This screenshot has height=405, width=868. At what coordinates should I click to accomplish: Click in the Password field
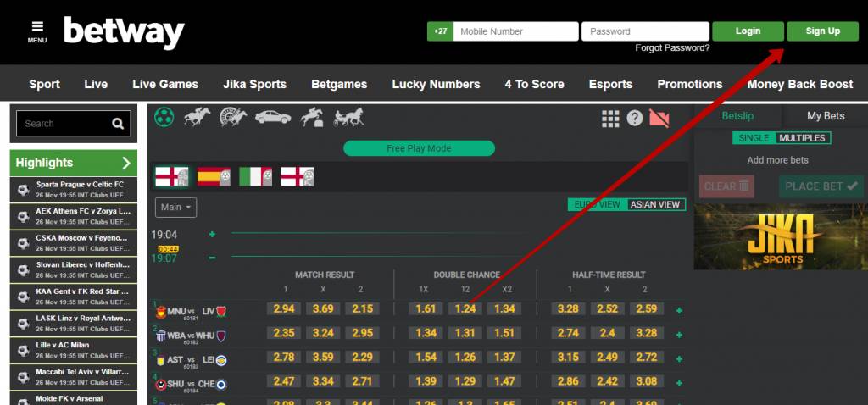pyautogui.click(x=645, y=31)
